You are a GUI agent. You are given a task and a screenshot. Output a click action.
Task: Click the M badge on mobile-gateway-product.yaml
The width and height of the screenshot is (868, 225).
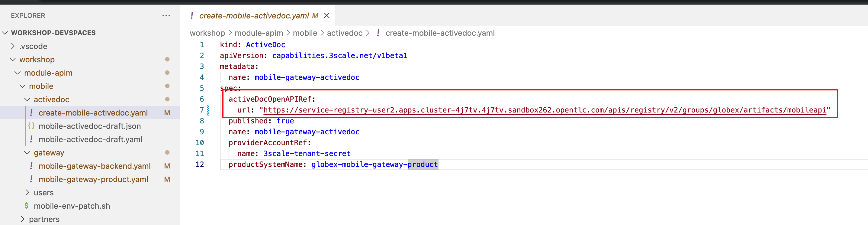coord(167,179)
